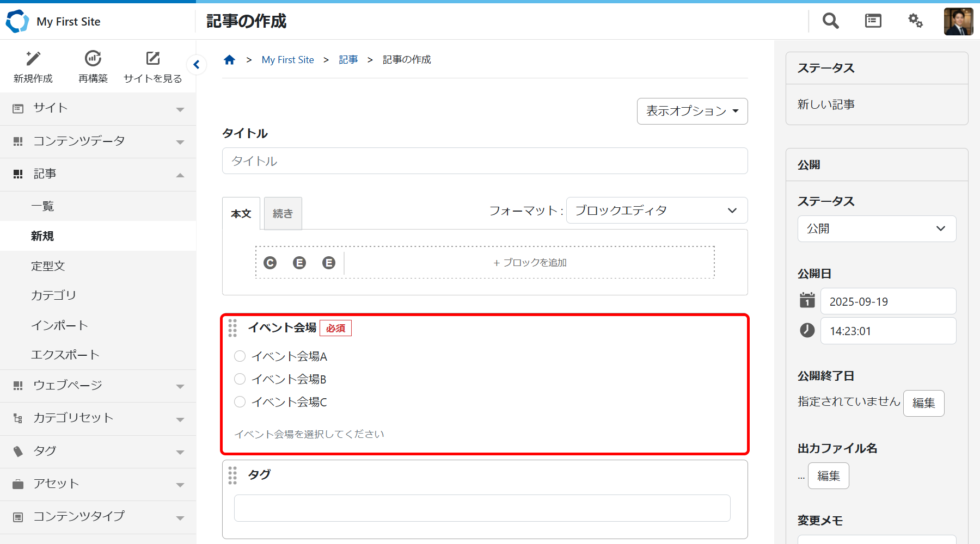Click the タイトル input field
The image size is (980, 544).
(485, 161)
